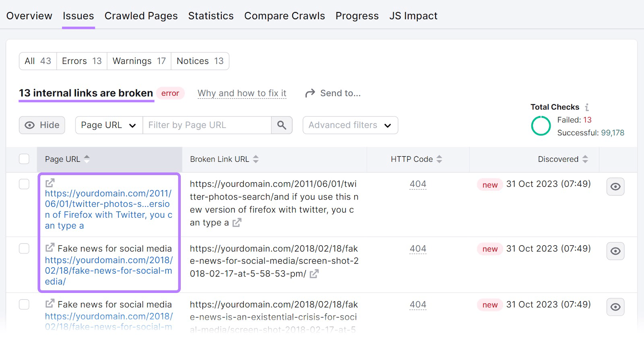Sort by HTTP Code column arrows

coord(439,159)
